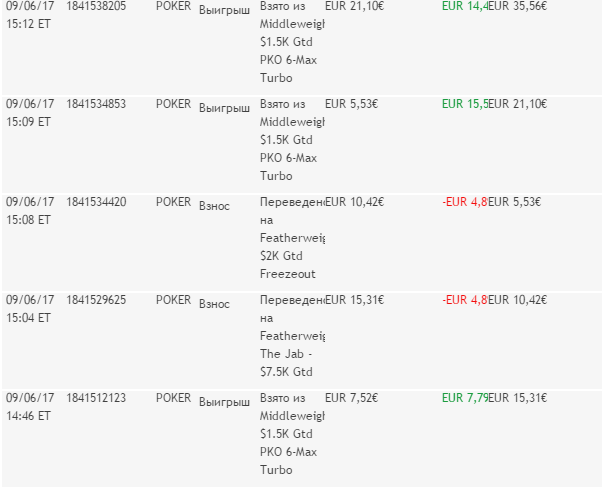Click the green EUR 7,79 amount
This screenshot has height=489, width=609.
(464, 397)
